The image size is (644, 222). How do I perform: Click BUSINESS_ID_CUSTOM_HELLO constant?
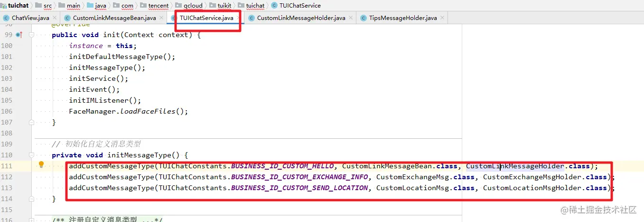(x=283, y=166)
